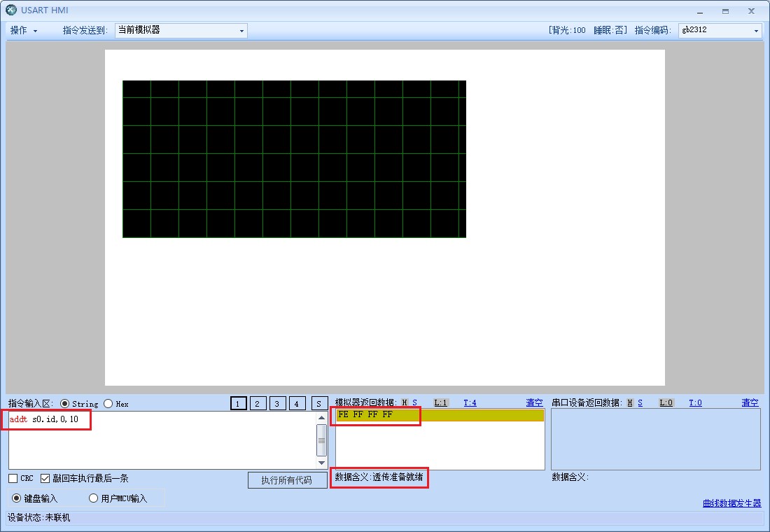770x532 pixels.
Task: Switch to command page 1
Action: (x=239, y=403)
